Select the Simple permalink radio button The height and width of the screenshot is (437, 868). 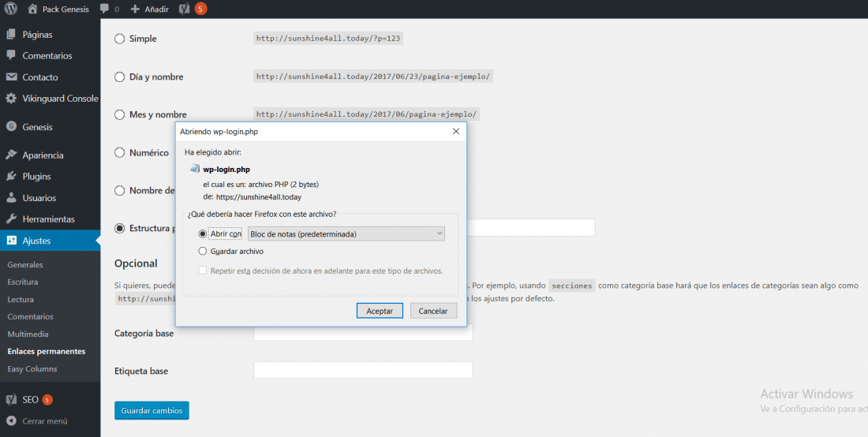(x=119, y=39)
